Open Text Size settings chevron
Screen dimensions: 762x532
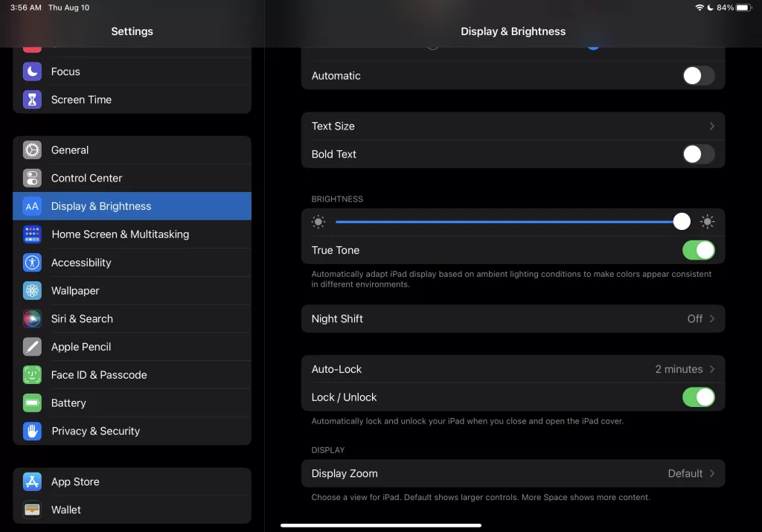[x=711, y=126]
